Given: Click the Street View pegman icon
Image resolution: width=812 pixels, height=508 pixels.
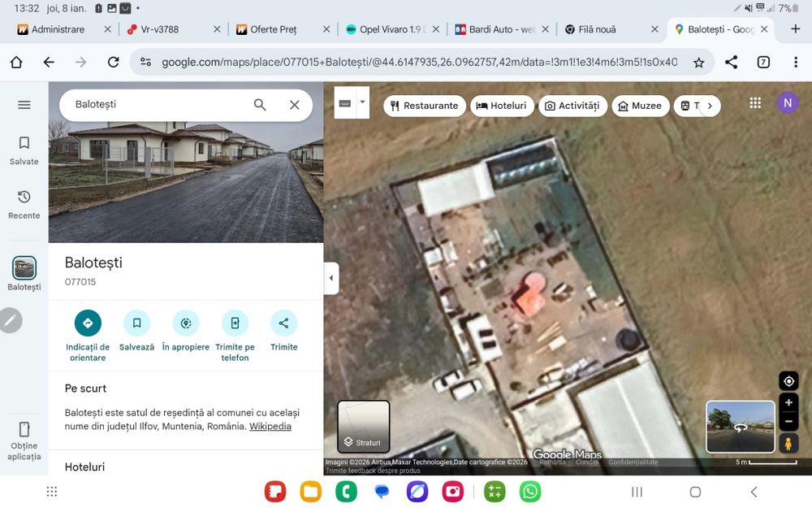Looking at the screenshot, I should pos(788,444).
